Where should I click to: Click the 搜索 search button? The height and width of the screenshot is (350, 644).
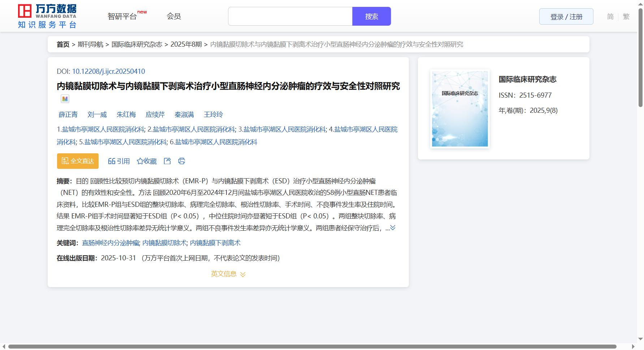coord(371,16)
